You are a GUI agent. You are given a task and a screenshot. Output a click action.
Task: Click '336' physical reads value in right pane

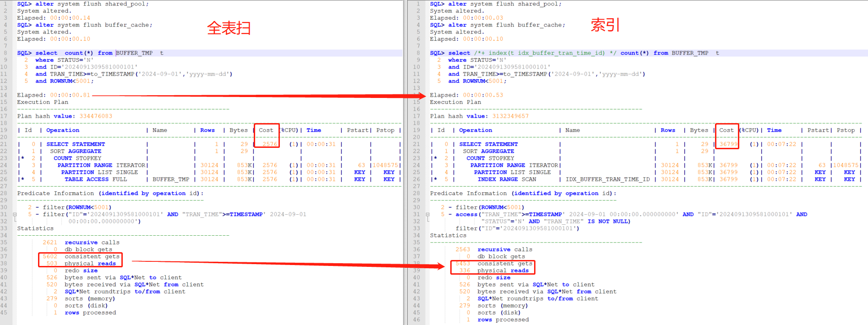(464, 271)
